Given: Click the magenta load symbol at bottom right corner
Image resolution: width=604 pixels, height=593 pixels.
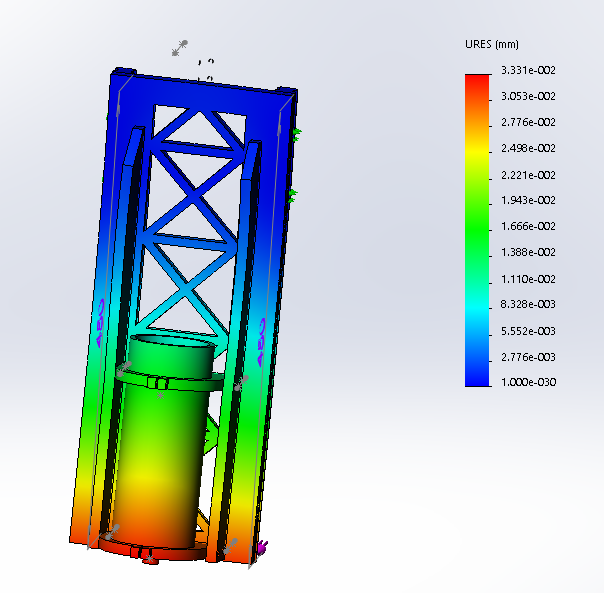Looking at the screenshot, I should (263, 547).
